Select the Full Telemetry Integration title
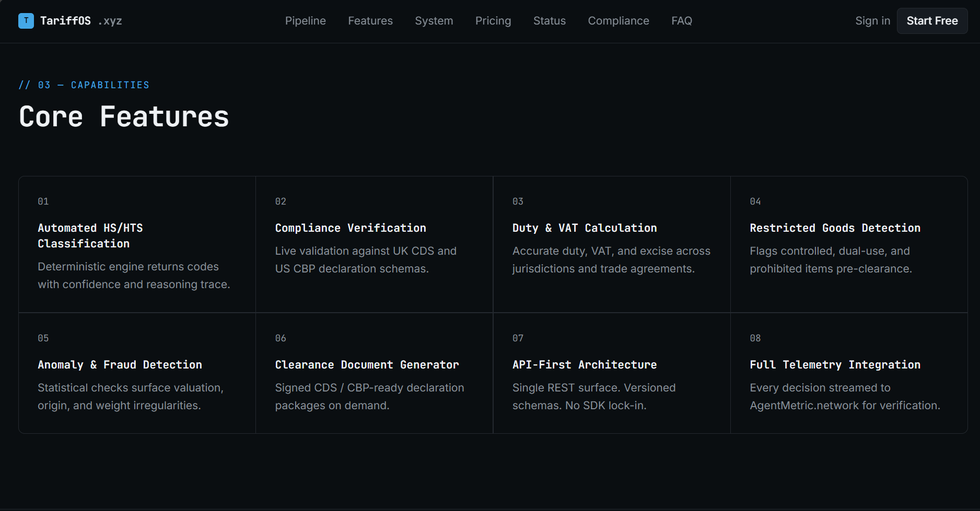 835,365
